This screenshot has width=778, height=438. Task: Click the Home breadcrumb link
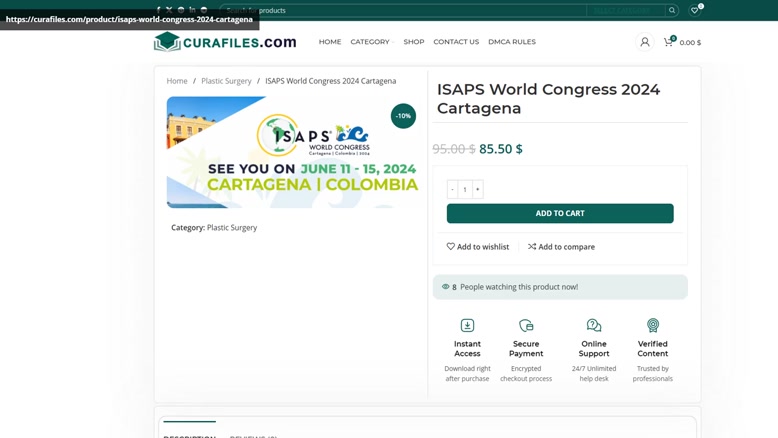(177, 81)
